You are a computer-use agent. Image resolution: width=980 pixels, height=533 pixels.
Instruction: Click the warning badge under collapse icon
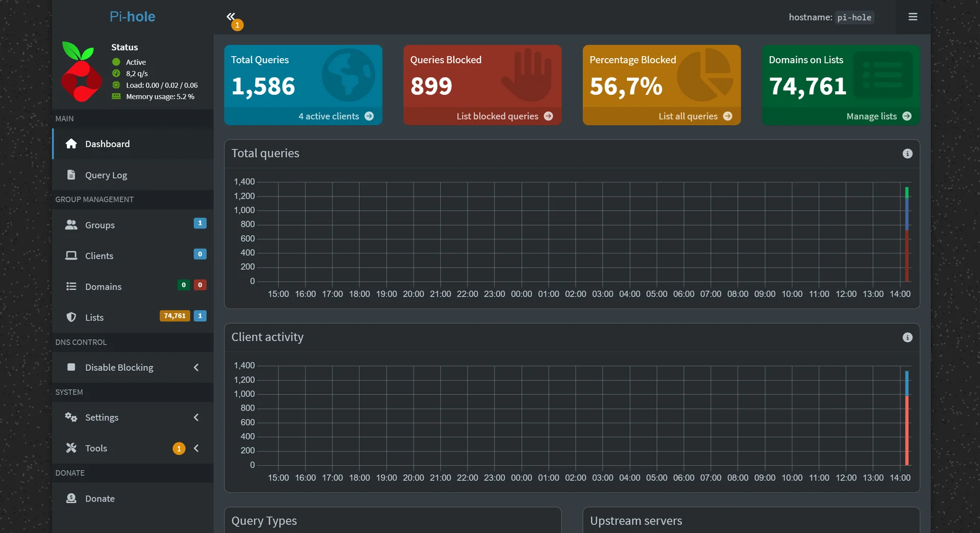tap(237, 25)
